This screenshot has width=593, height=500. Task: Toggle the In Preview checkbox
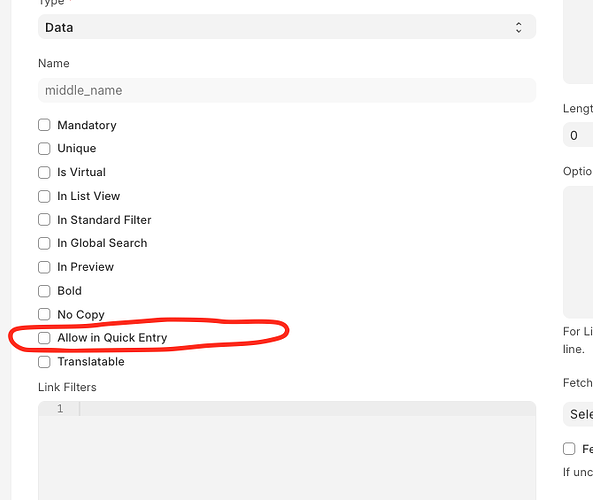[44, 267]
